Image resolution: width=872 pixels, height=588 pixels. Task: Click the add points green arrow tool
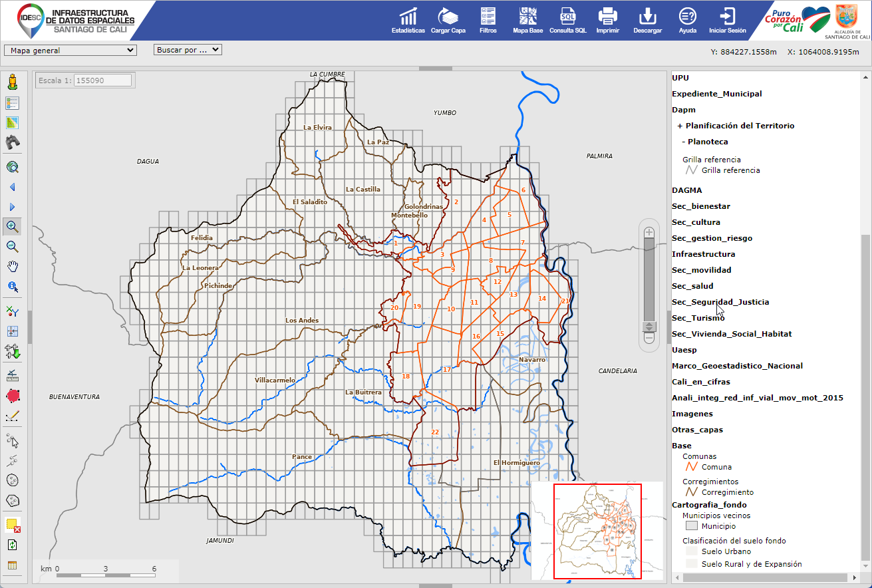tap(12, 351)
